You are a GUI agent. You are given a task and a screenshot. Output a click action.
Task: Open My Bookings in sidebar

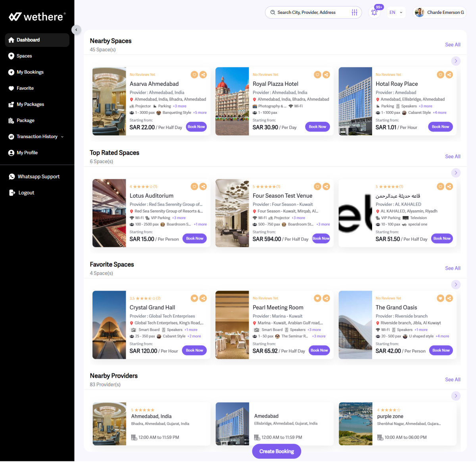coord(30,72)
